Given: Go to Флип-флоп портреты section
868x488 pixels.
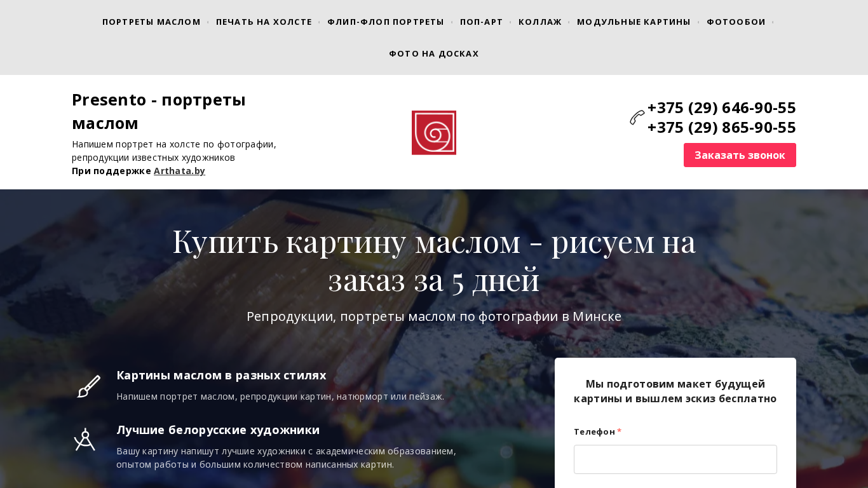Looking at the screenshot, I should pos(386,22).
